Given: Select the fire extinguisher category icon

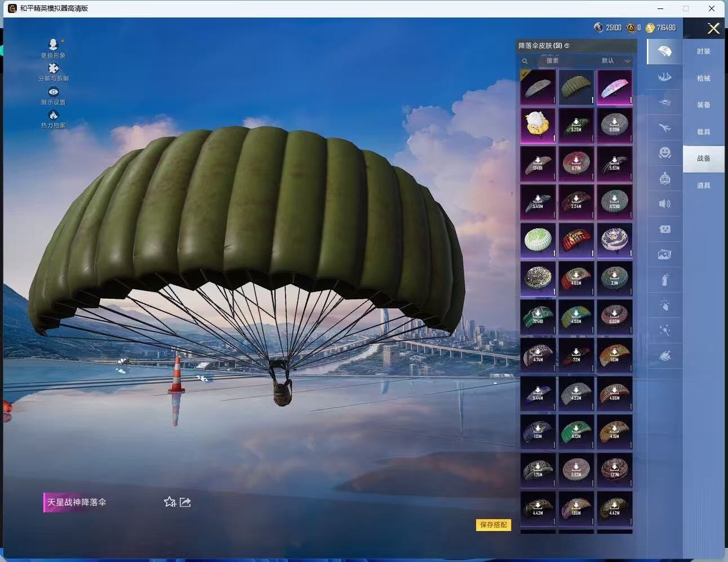Looking at the screenshot, I should coord(665,280).
